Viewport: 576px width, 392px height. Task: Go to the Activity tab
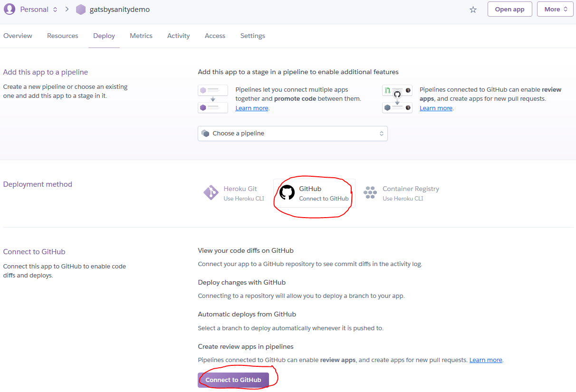[179, 36]
